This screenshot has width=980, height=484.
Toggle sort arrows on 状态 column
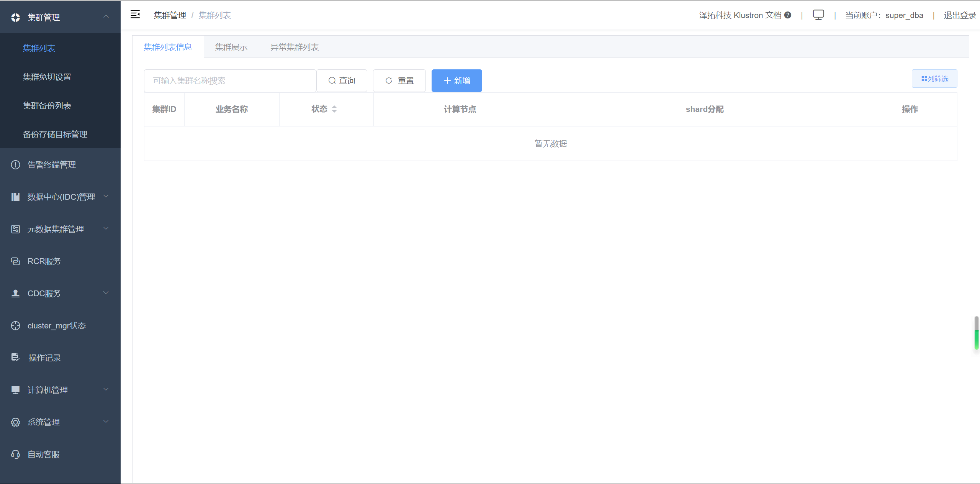point(334,109)
